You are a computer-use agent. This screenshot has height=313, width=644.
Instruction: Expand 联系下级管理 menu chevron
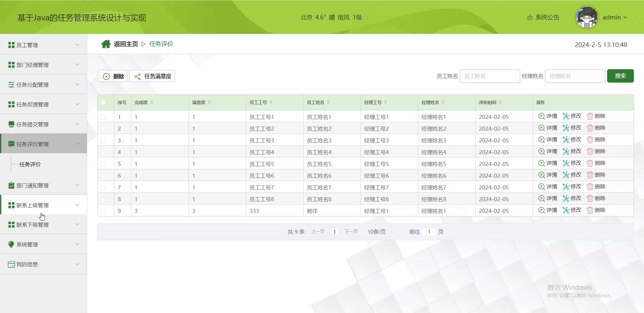pyautogui.click(x=77, y=224)
